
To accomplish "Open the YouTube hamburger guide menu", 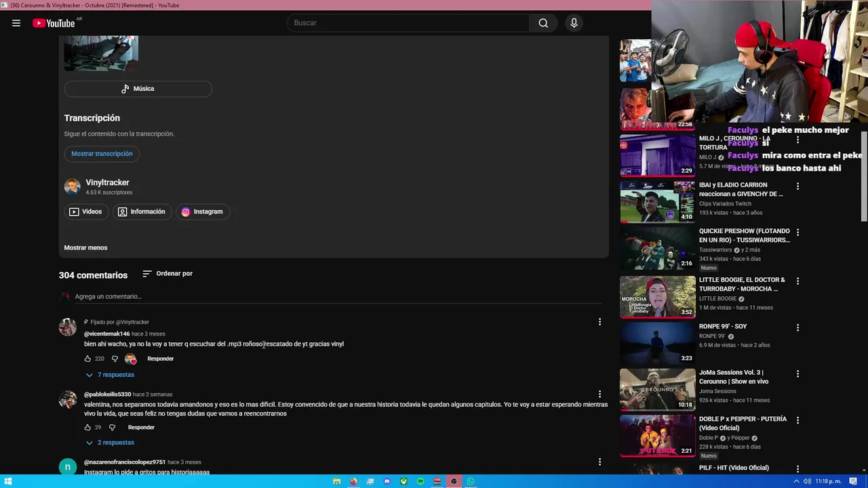I will pos(16,23).
